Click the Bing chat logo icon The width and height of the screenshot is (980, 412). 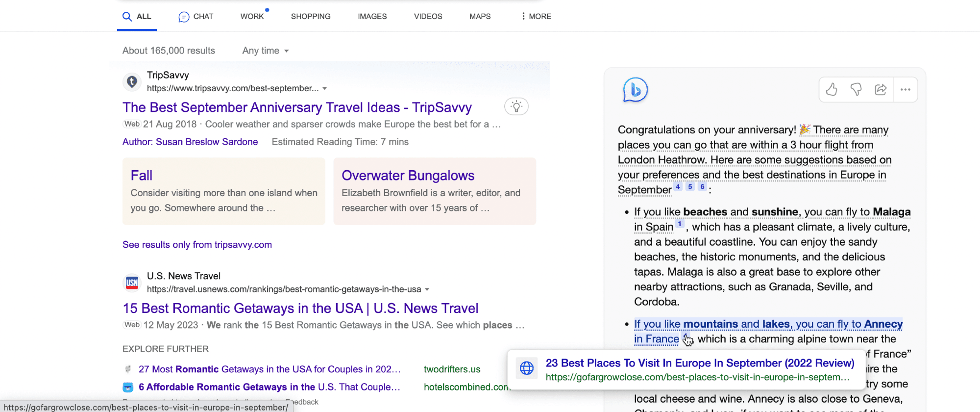tap(636, 90)
